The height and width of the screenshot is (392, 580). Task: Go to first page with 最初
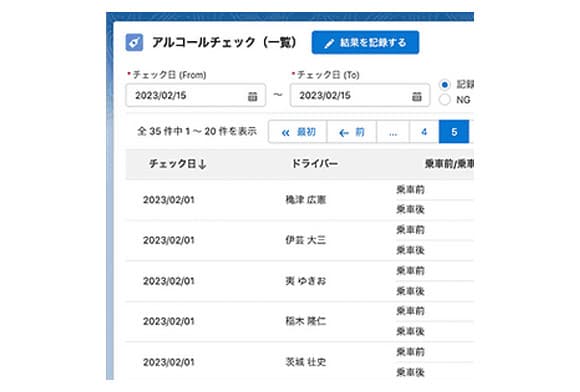pyautogui.click(x=298, y=132)
